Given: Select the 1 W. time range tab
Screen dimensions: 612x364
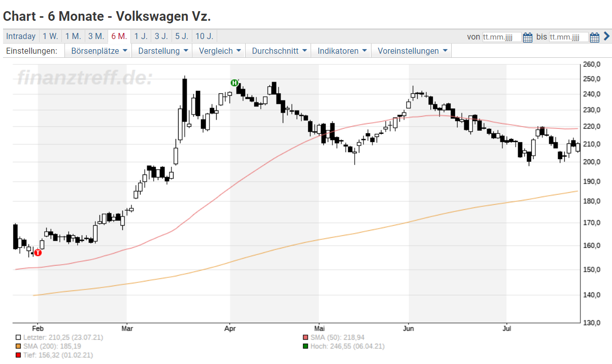Looking at the screenshot, I should coord(50,37).
